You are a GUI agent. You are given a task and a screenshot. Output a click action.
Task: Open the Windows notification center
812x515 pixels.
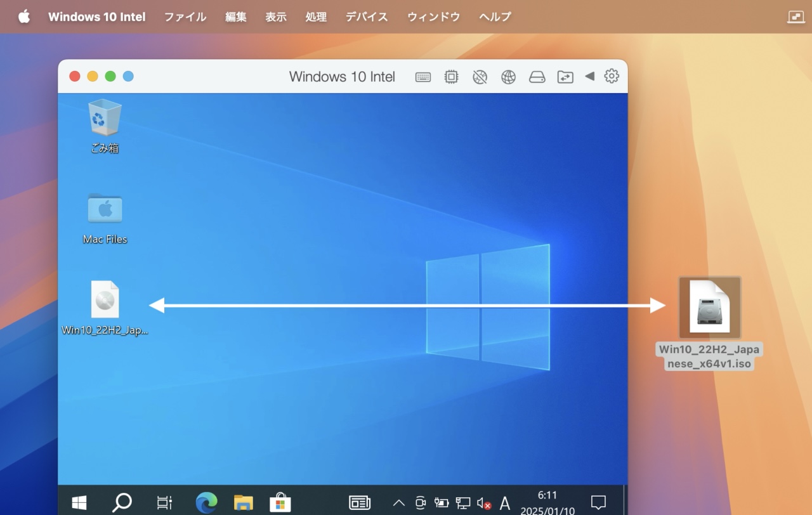598,503
